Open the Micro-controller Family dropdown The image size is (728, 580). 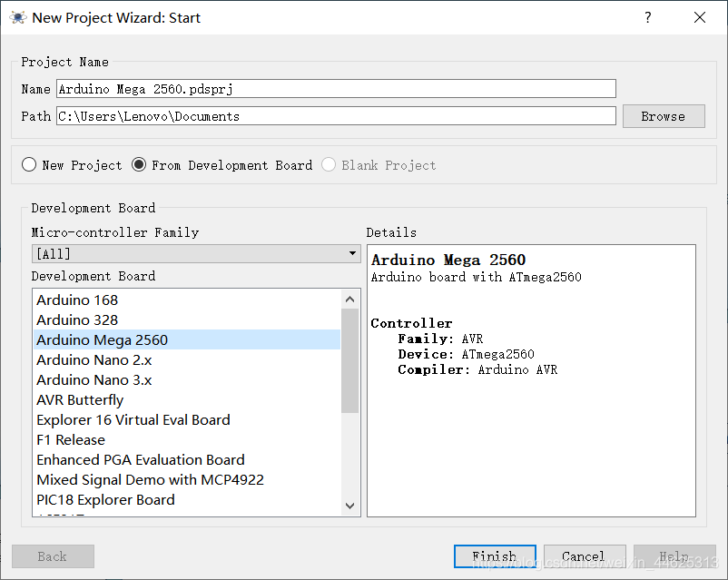(196, 253)
